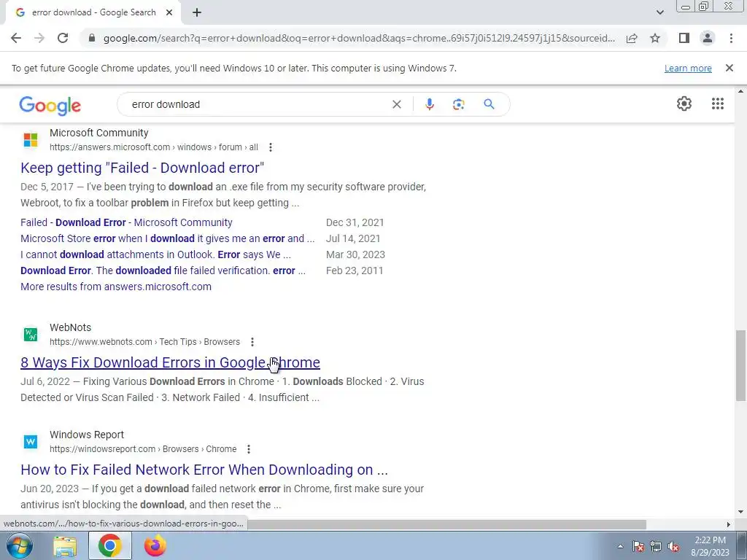
Task: Click the forward navigation arrow
Action: (39, 38)
